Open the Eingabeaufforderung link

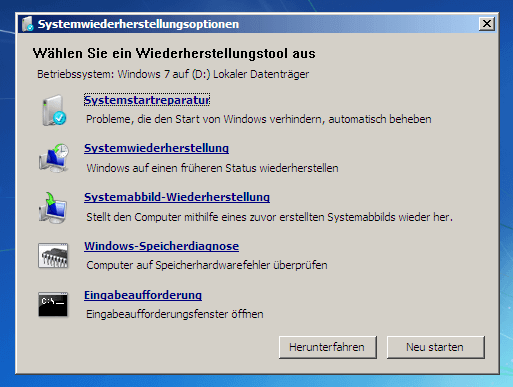(143, 295)
